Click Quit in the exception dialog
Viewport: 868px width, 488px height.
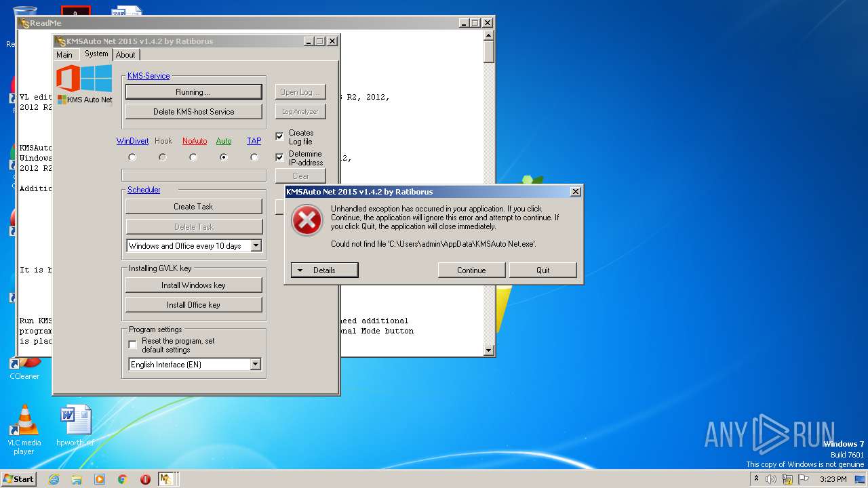543,270
